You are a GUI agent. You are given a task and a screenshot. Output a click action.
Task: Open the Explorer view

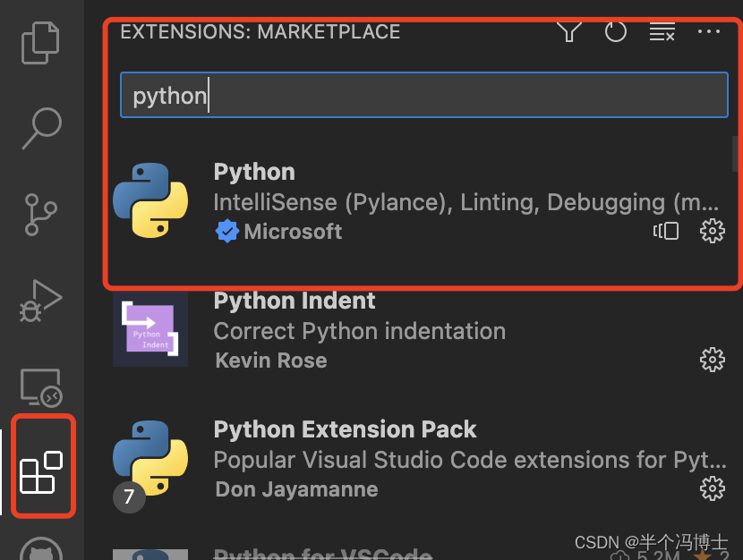click(x=40, y=43)
